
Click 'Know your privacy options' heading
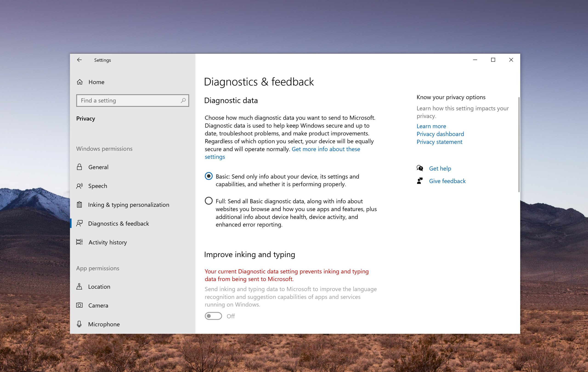[x=451, y=97]
